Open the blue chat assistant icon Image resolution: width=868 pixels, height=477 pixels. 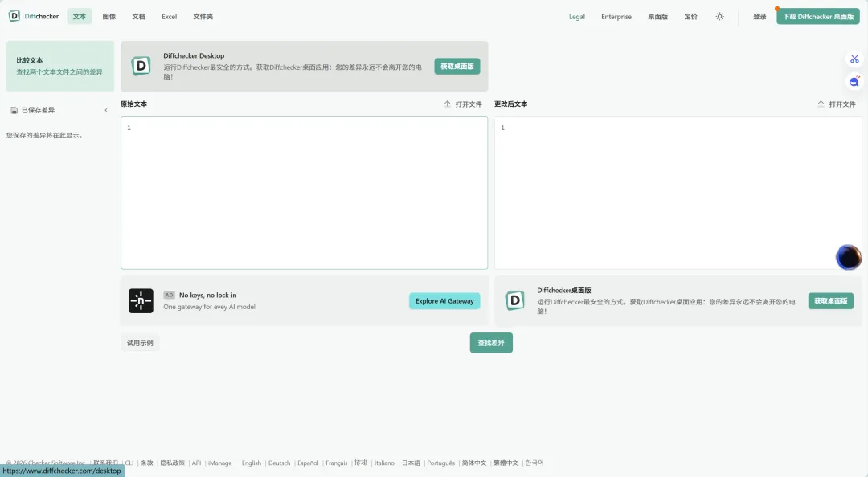point(854,82)
